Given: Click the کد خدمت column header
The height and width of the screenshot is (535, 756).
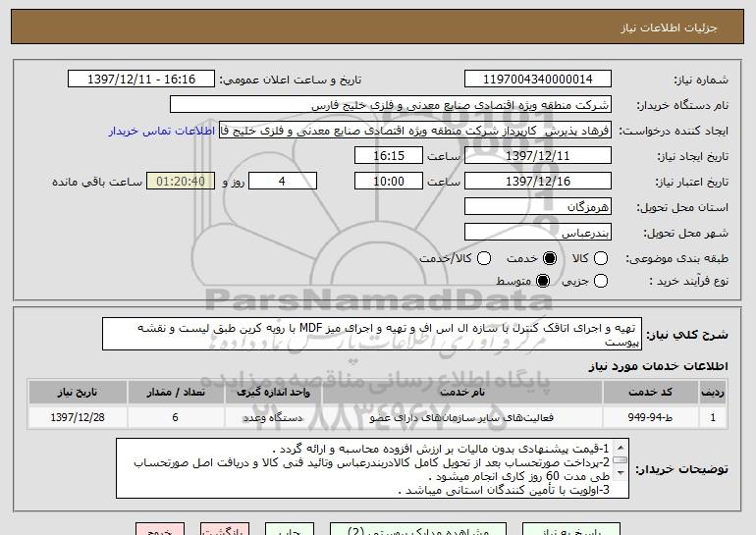Looking at the screenshot, I should tap(650, 393).
